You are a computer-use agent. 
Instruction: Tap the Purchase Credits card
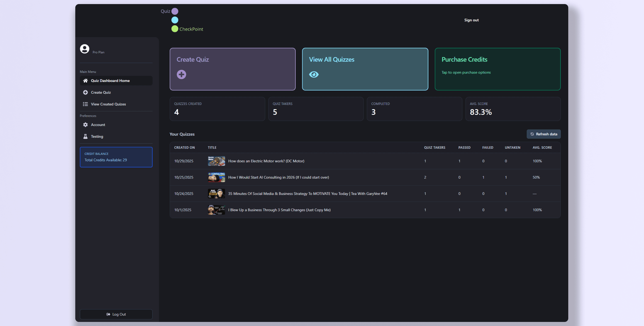click(x=498, y=69)
